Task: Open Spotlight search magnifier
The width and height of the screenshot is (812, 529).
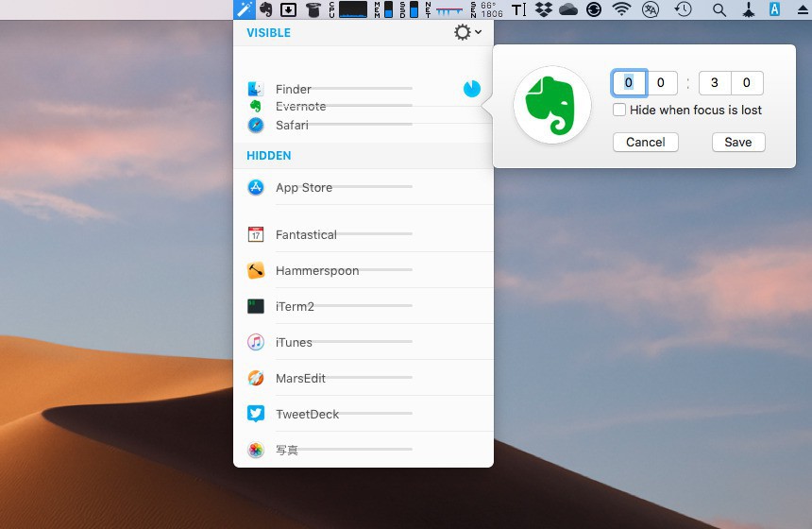Action: pyautogui.click(x=719, y=9)
